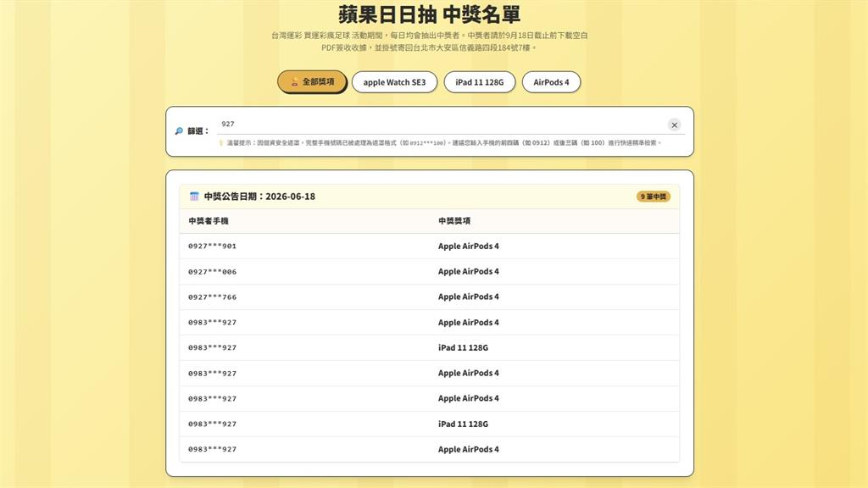Select the 0927***901 winner row

pyautogui.click(x=430, y=247)
